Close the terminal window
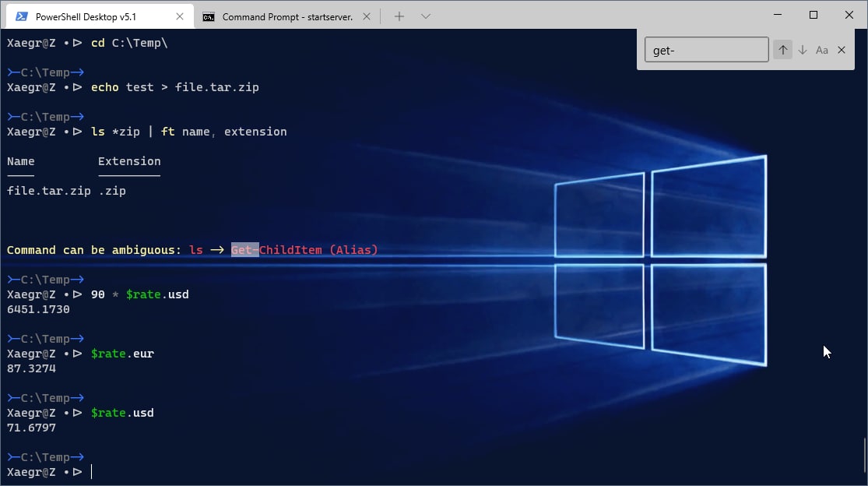The height and width of the screenshot is (486, 868). coord(849,14)
